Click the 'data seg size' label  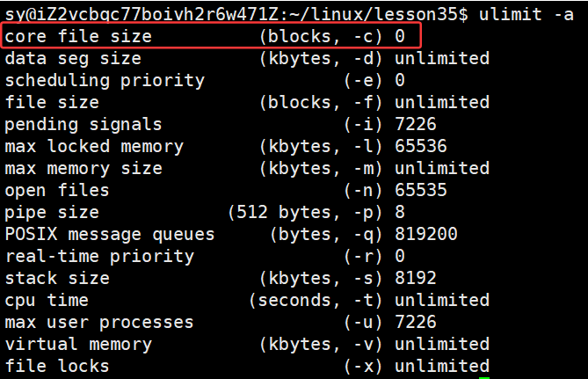click(x=73, y=59)
